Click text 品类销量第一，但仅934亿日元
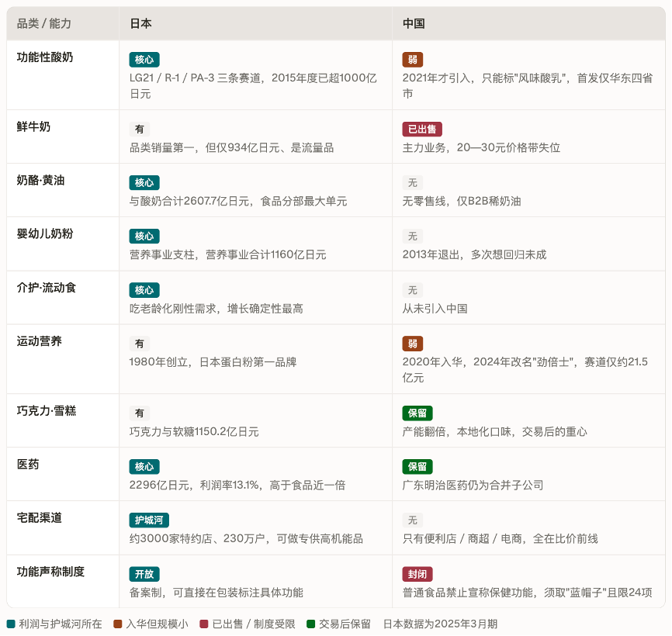 pyautogui.click(x=205, y=148)
